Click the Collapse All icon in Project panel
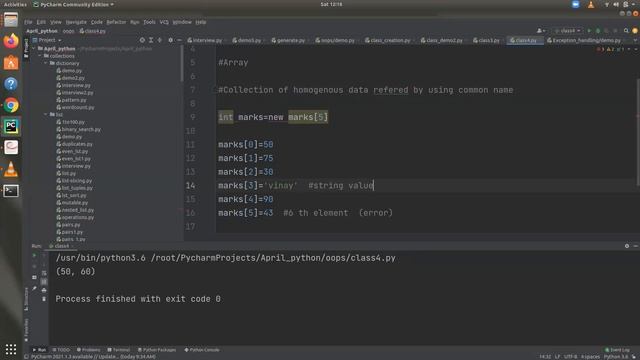 (160, 40)
